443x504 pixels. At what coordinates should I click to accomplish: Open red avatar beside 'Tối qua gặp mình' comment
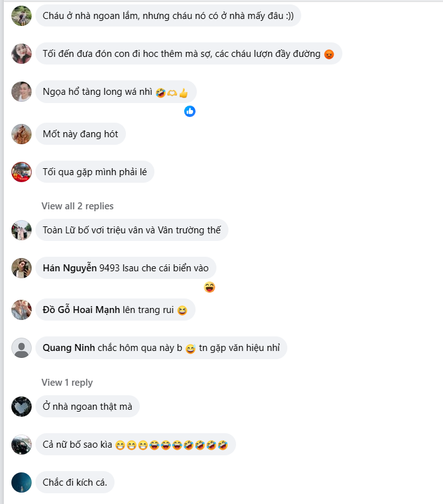click(22, 172)
